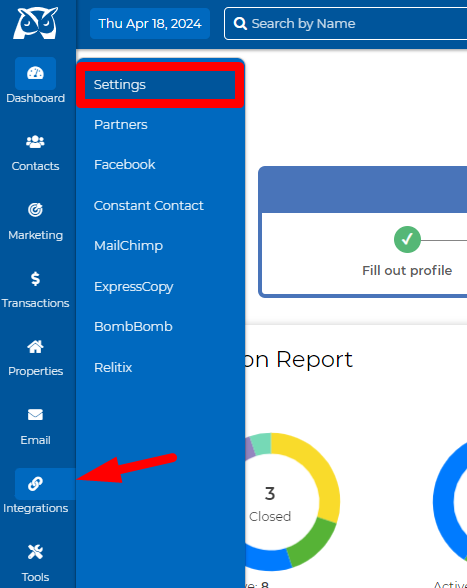Screen dimensions: 467x588
Task: Select the BombBomb integration
Action: pos(133,327)
